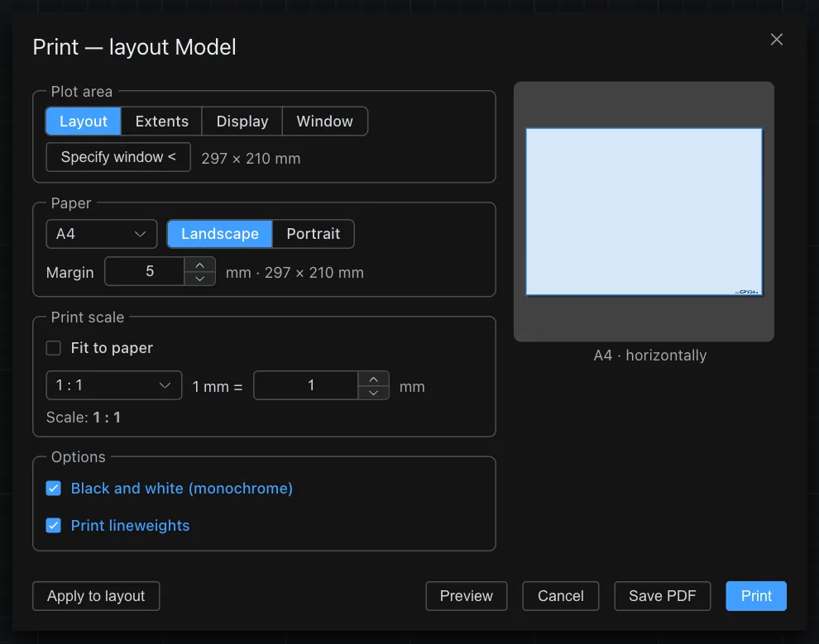Switch plot area to Extents
The height and width of the screenshot is (644, 819).
click(x=161, y=121)
